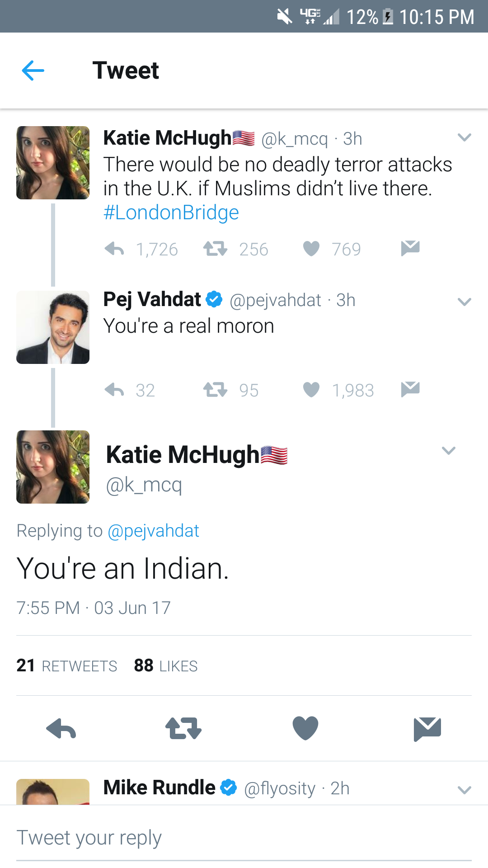Open Pej Vahdat's profile picture
488x868 pixels.
pyautogui.click(x=53, y=327)
